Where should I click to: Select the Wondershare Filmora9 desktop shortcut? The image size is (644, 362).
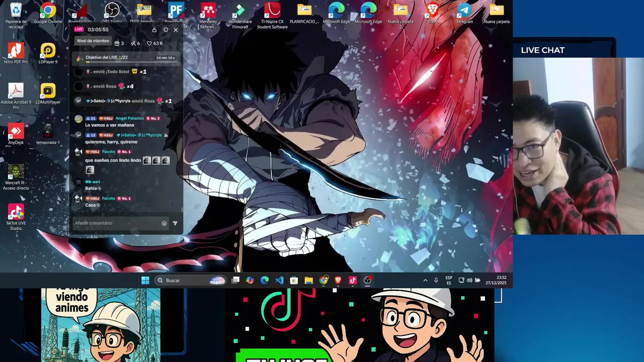[240, 15]
